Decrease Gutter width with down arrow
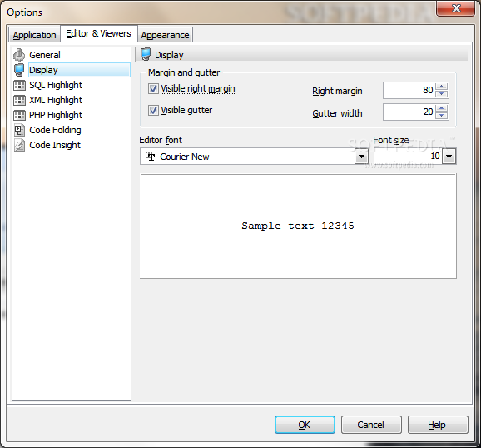 (441, 116)
